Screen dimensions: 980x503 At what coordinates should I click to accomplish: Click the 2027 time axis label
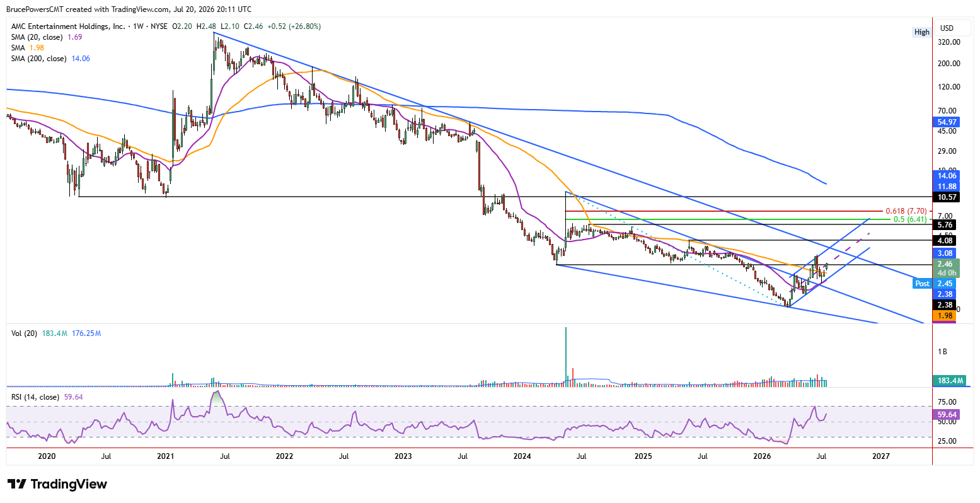[x=881, y=456]
